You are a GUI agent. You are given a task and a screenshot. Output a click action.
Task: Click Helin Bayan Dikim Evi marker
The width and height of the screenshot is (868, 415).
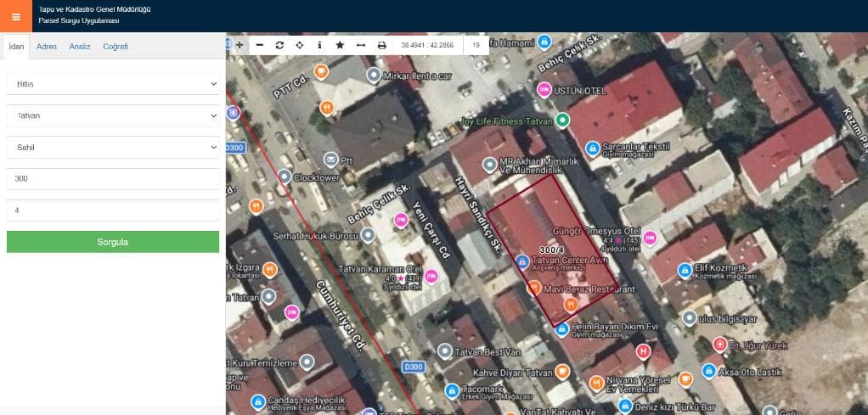click(x=562, y=329)
